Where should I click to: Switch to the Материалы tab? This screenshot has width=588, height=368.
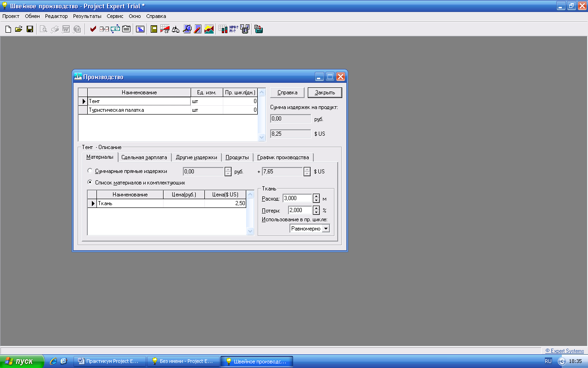pos(100,157)
